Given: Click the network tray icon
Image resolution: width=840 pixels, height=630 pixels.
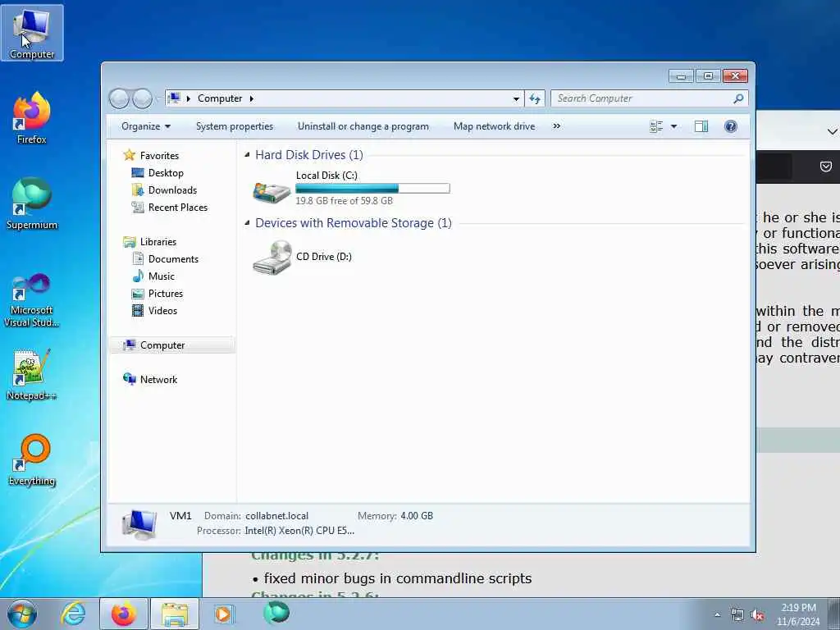Looking at the screenshot, I should (737, 615).
